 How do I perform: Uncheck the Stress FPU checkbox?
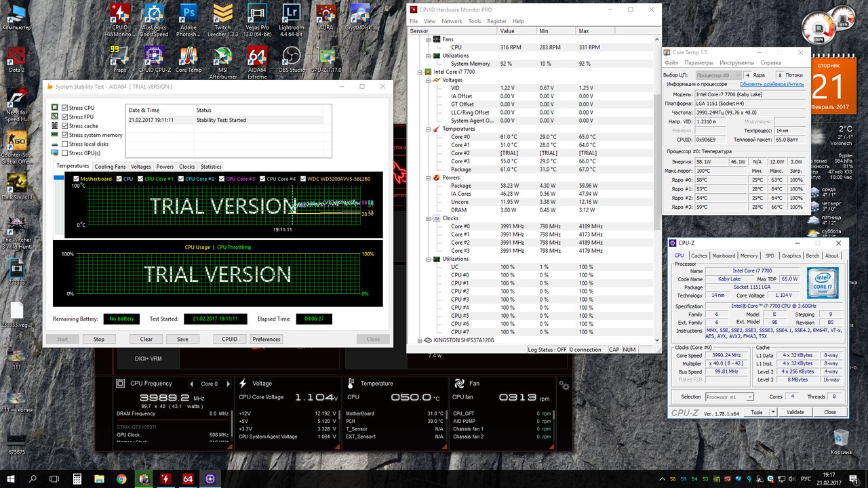pyautogui.click(x=65, y=117)
